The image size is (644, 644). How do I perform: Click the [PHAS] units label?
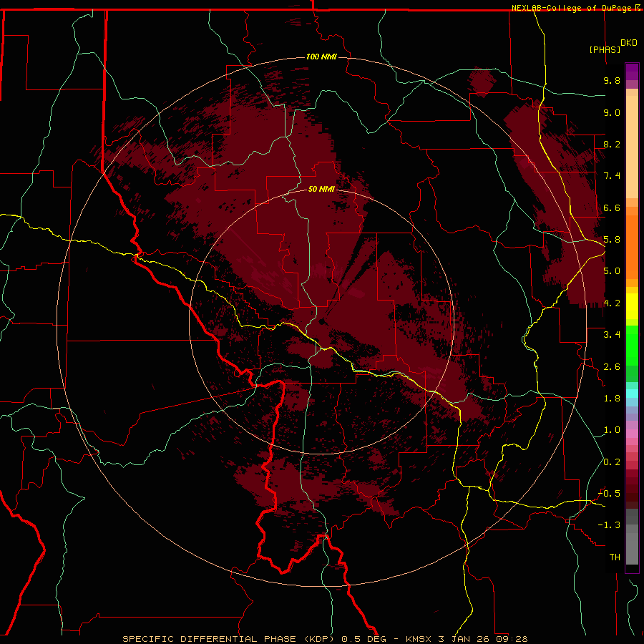click(605, 49)
